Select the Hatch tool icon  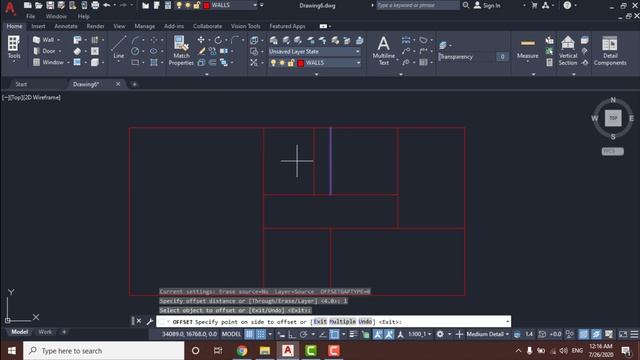click(x=153, y=62)
